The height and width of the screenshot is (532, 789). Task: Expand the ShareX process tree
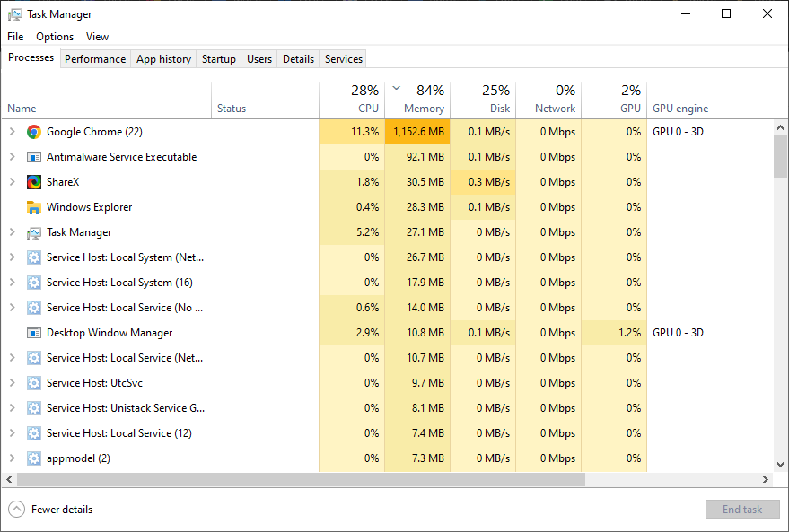[12, 182]
